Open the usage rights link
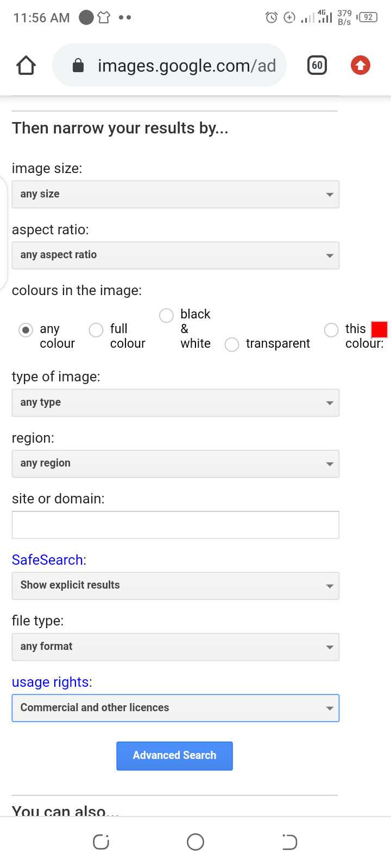The width and height of the screenshot is (391, 868). click(x=51, y=682)
